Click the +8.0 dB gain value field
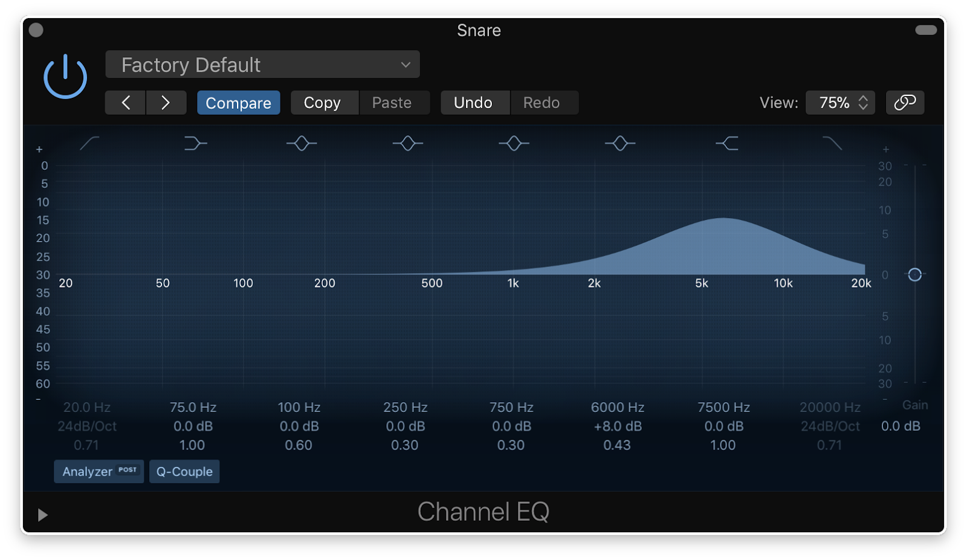Viewport: 967px width, 560px height. 618,426
